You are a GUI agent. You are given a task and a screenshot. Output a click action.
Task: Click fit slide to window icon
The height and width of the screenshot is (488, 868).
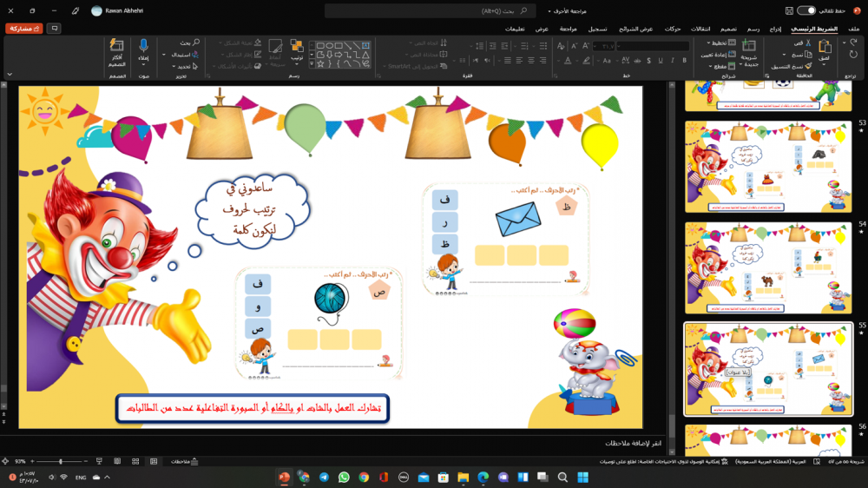(x=5, y=461)
